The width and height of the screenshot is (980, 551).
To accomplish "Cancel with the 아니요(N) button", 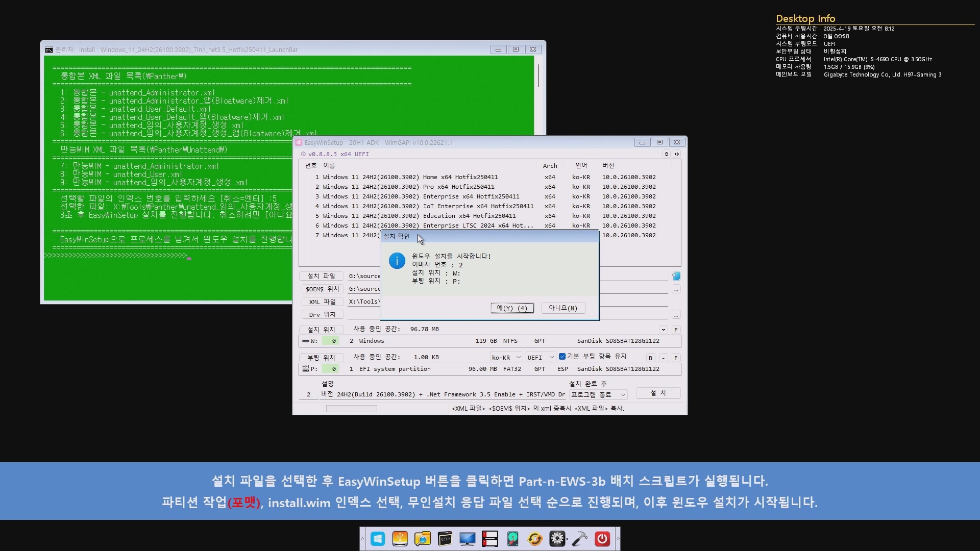I will coord(562,308).
